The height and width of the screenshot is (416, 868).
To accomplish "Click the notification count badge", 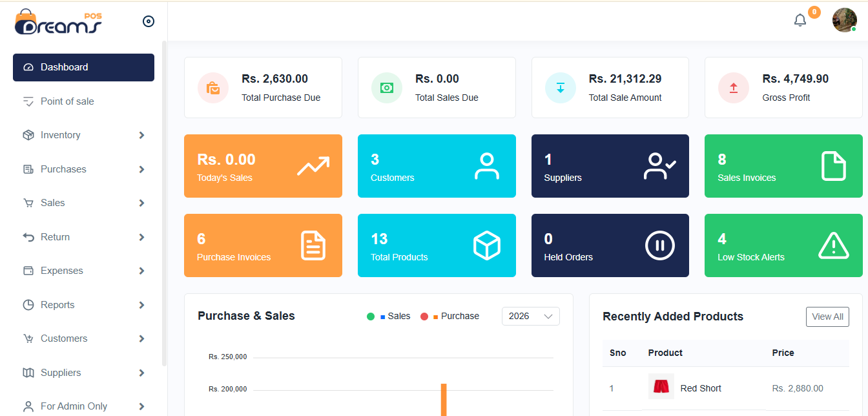I will (x=814, y=12).
